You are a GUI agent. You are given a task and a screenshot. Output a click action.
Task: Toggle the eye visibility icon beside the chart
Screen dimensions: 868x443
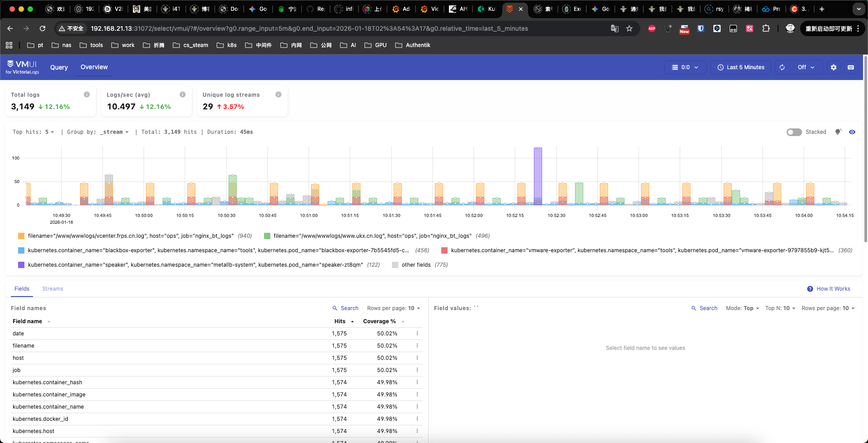pos(853,132)
